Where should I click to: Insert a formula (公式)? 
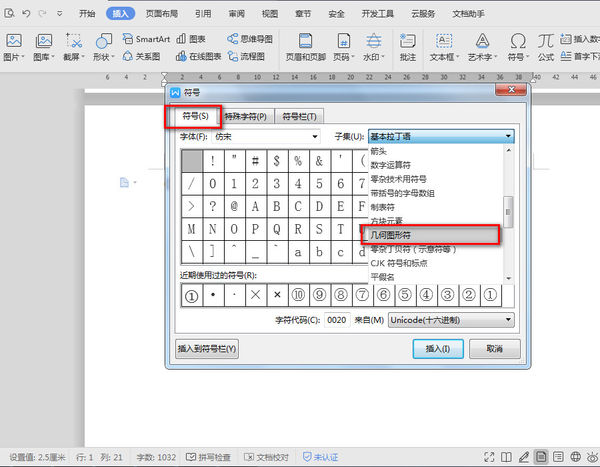[546, 47]
